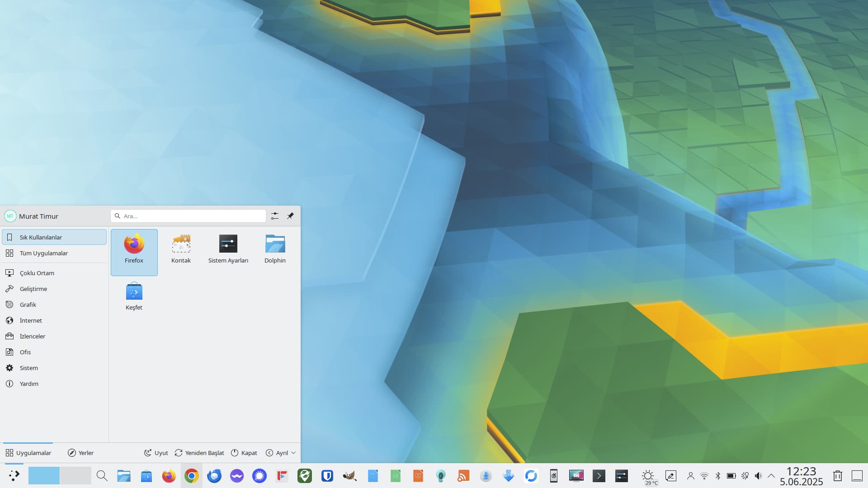Open the RSS feed reader taskbar icon
The image size is (868, 488).
pos(463,476)
